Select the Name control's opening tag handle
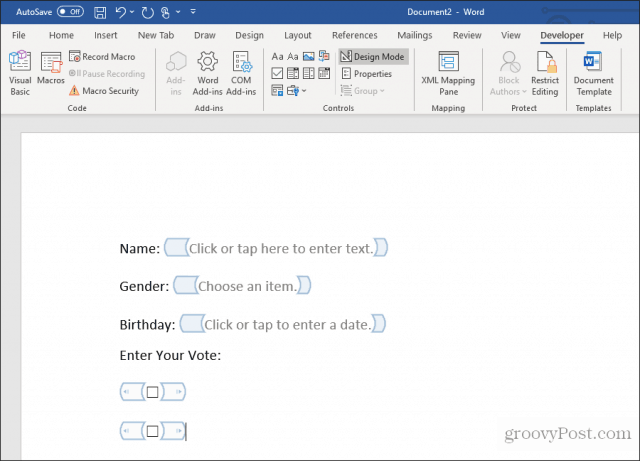 pos(176,247)
